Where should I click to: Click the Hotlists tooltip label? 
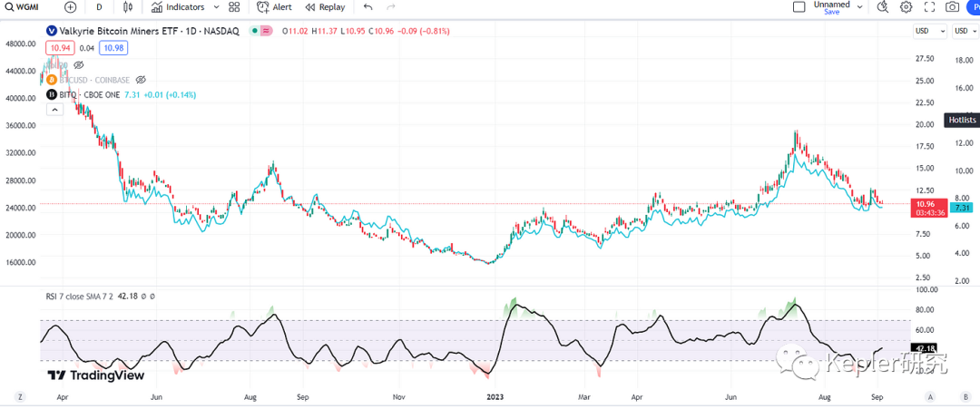point(961,120)
